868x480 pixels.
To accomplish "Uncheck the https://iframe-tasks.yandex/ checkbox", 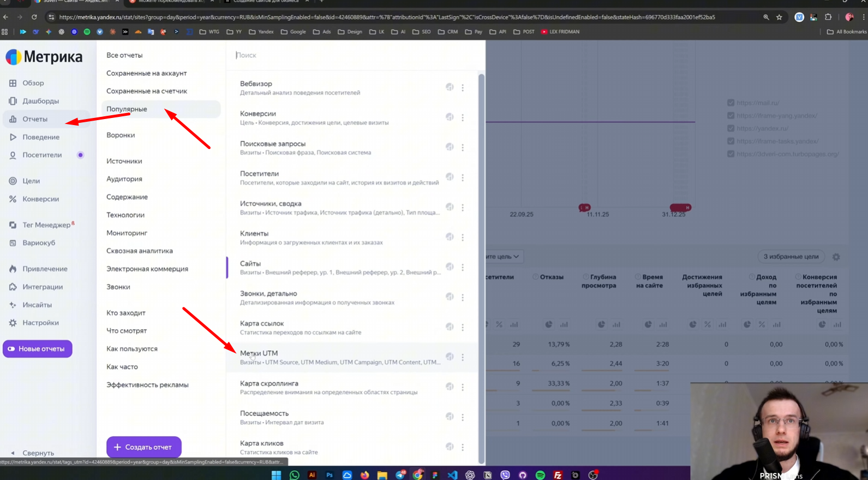I will point(731,141).
